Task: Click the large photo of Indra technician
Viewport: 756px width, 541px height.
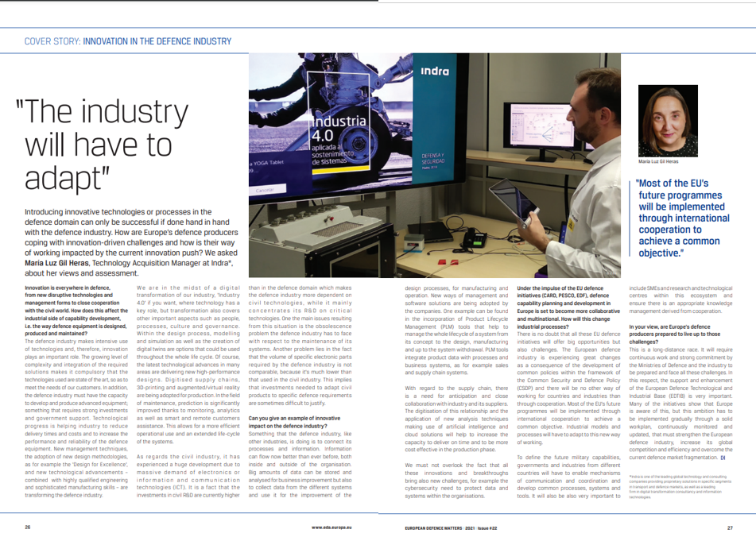Action: 434,165
